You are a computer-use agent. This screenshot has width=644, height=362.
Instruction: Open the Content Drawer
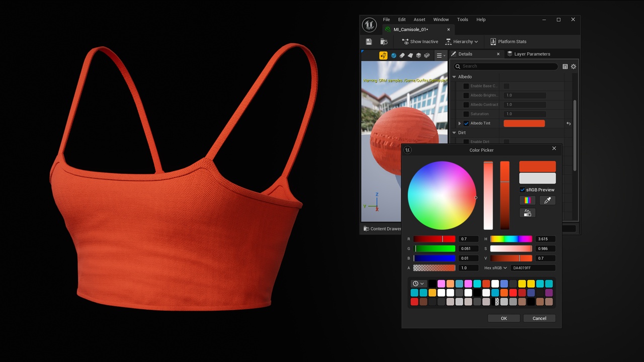[x=382, y=229]
